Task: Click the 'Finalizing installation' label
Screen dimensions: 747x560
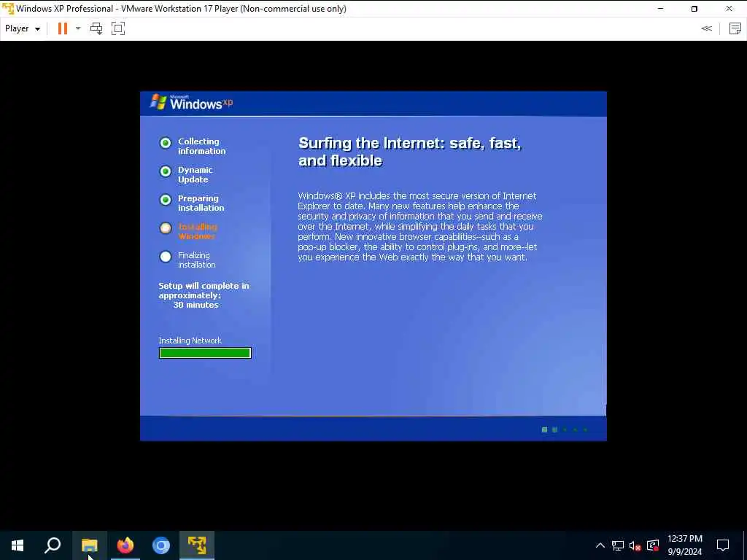Action: coord(197,260)
